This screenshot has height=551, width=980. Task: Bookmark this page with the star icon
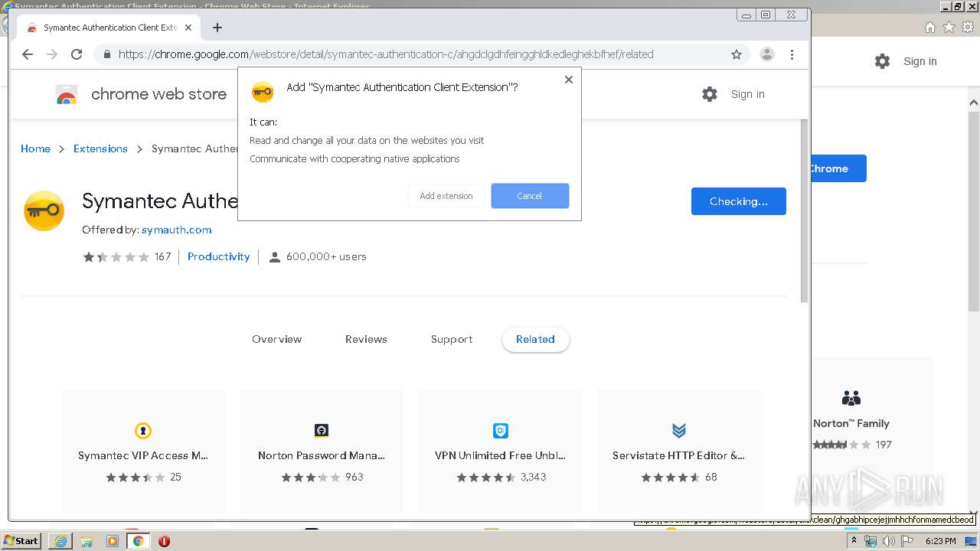coord(737,54)
